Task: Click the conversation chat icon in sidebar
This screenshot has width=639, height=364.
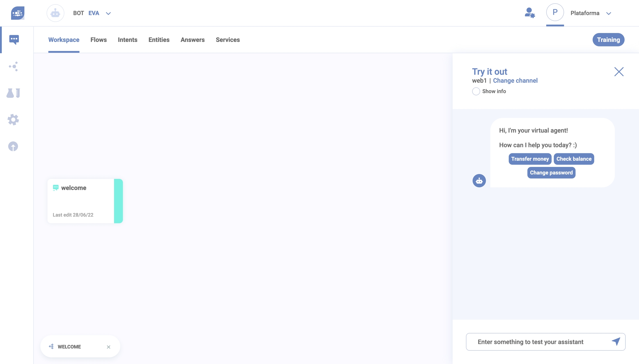Action: pos(14,40)
